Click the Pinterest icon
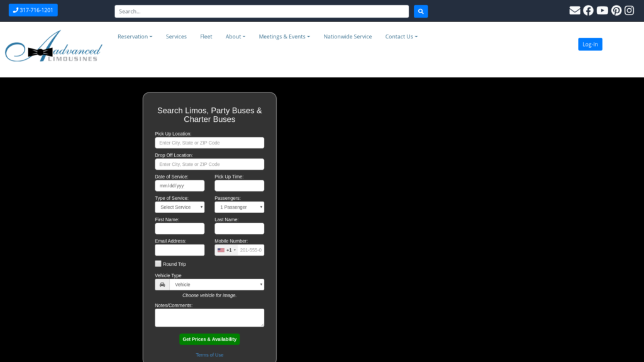The width and height of the screenshot is (644, 362). [x=616, y=11]
